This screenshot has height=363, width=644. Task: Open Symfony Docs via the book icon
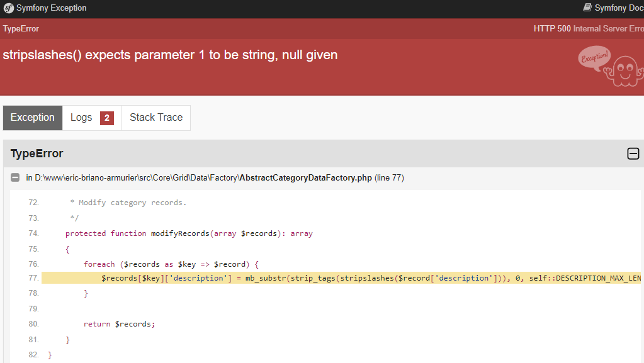coord(587,8)
